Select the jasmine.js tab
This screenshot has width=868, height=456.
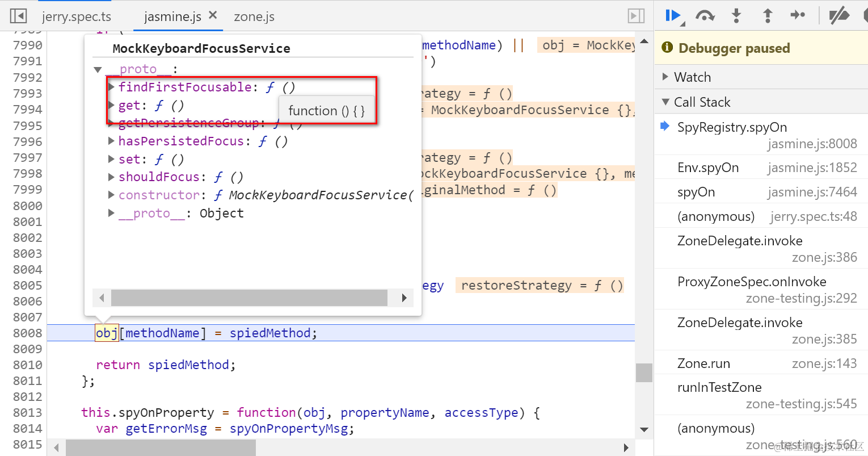pos(172,16)
